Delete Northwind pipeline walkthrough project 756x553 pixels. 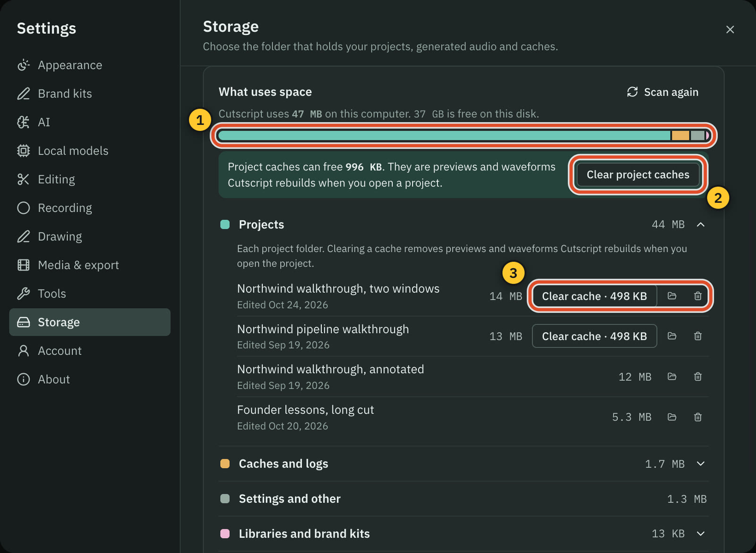point(698,336)
